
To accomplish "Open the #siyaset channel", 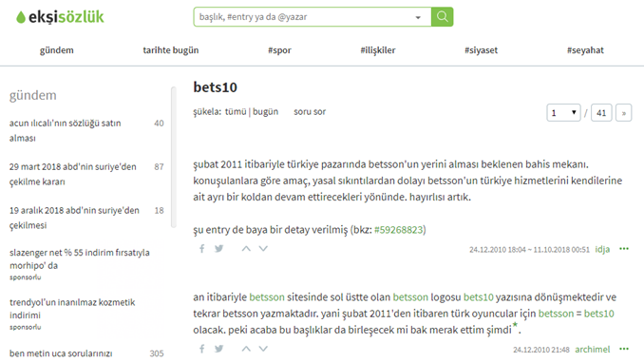I will point(481,50).
